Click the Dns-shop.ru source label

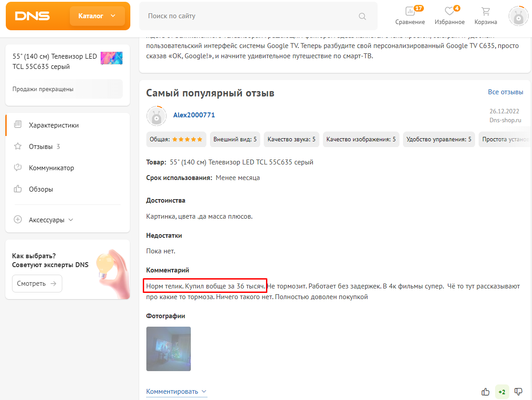[505, 120]
